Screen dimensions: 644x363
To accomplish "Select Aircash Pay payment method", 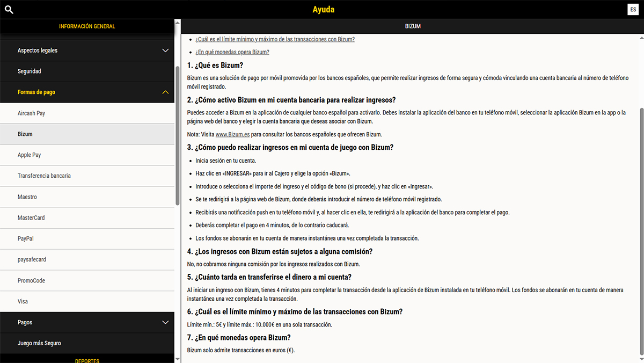I will [87, 113].
